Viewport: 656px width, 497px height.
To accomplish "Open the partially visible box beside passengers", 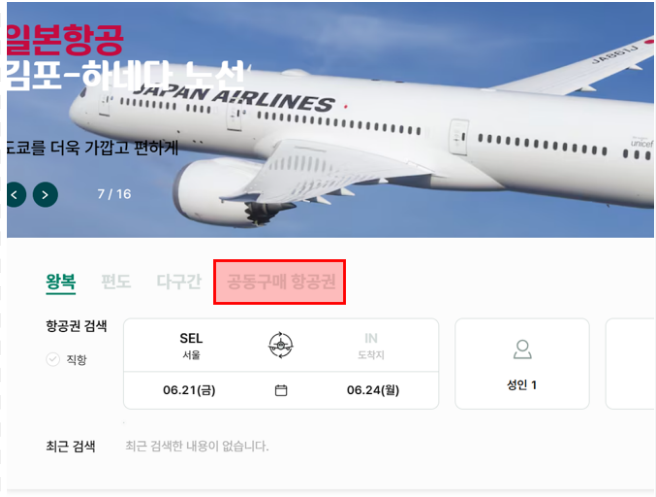I will 630,364.
